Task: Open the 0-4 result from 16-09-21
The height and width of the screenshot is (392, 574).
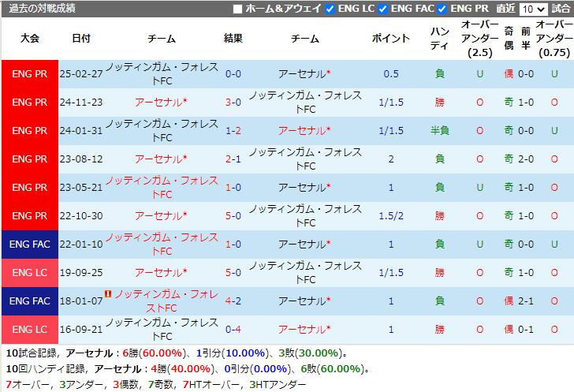Action: [x=233, y=330]
